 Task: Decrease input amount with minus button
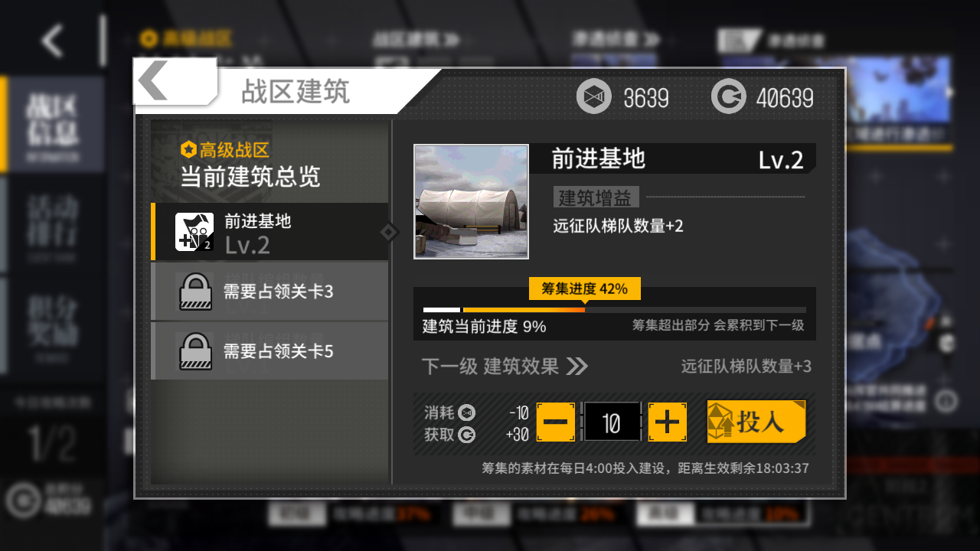556,422
